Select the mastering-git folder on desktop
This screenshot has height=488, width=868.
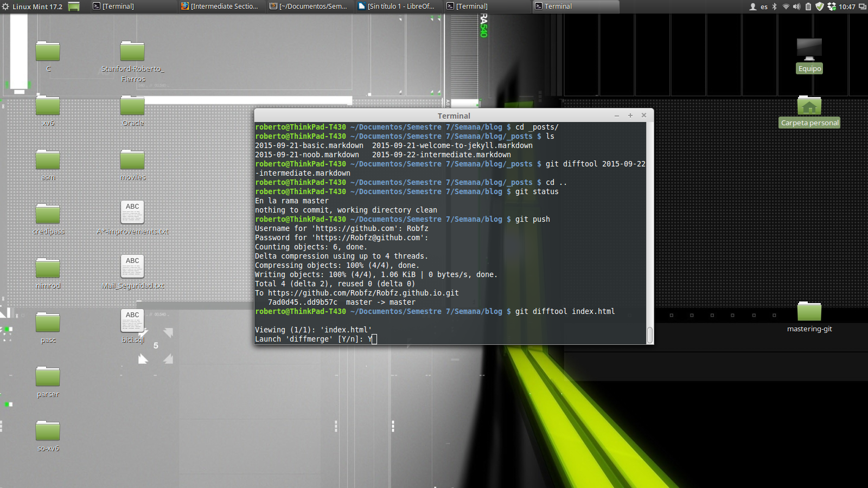tap(809, 312)
